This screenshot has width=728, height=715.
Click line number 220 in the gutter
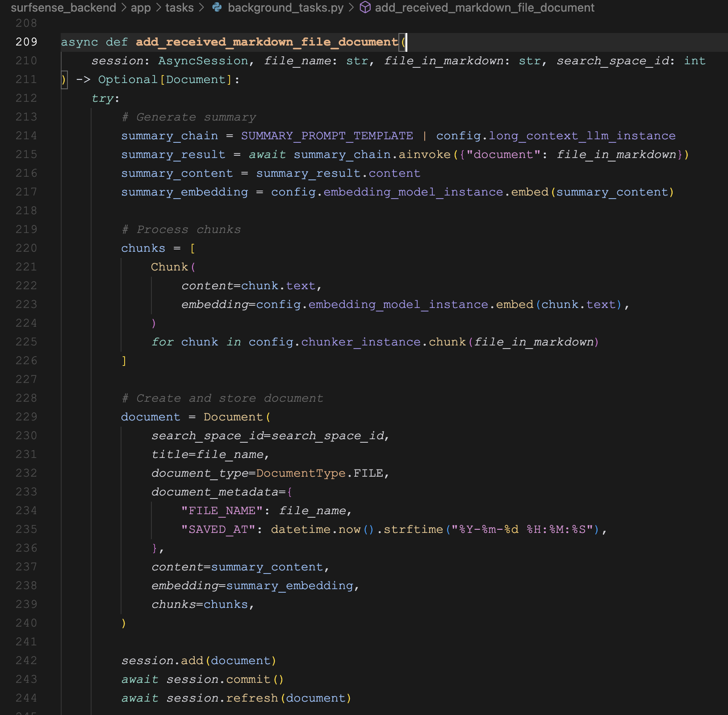click(26, 248)
